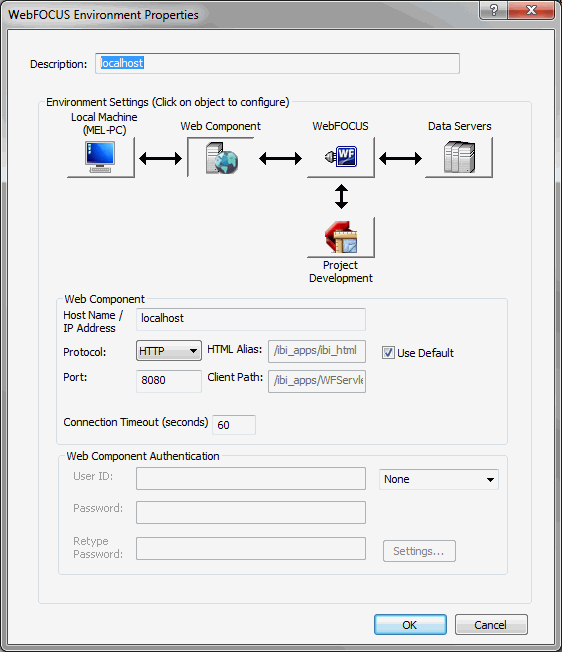The width and height of the screenshot is (562, 652).
Task: Focus the Description text field
Action: pos(277,64)
